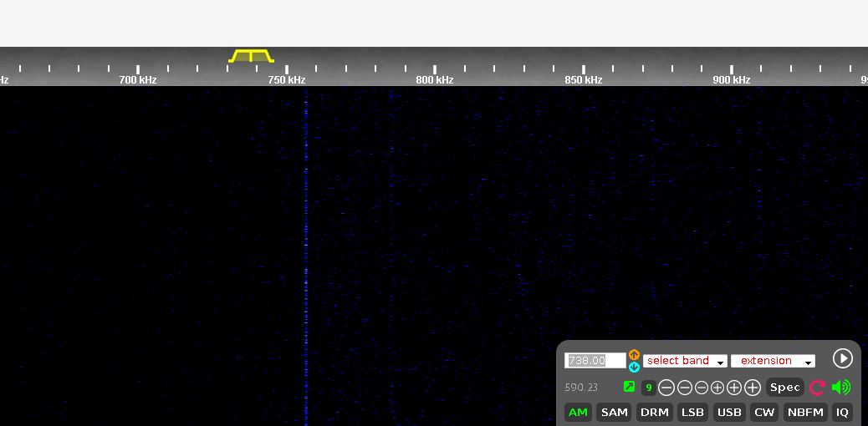This screenshot has height=426, width=868.
Task: Click the 700 kHz scale label
Action: pos(138,79)
